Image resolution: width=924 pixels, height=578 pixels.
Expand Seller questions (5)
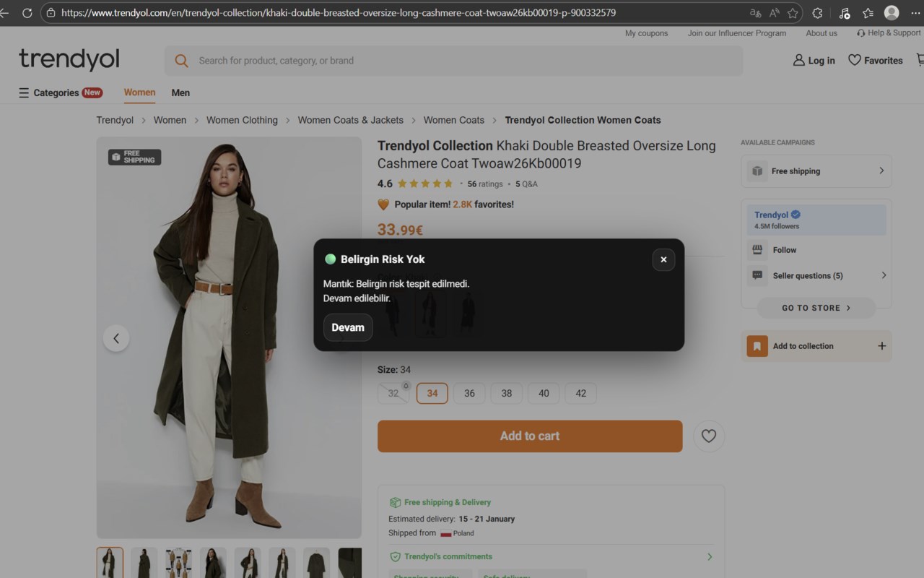(816, 275)
